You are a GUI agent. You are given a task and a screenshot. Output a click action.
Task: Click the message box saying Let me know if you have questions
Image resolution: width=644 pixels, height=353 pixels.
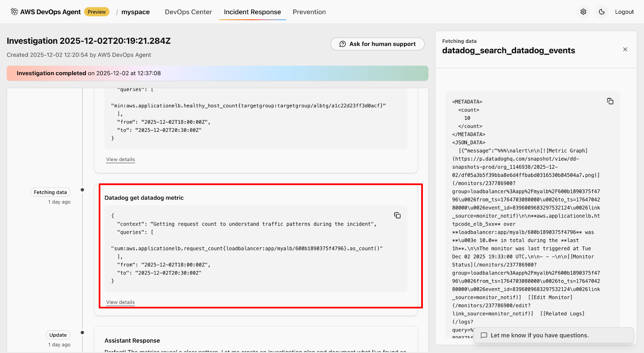[554, 335]
